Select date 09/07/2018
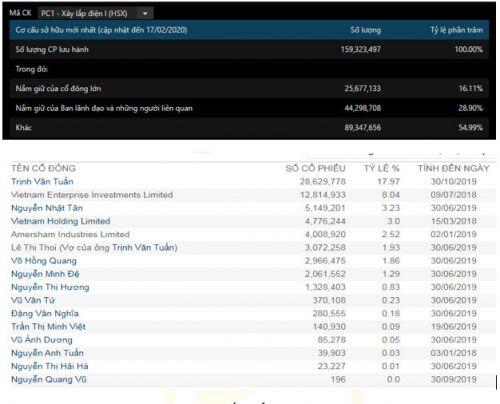The image size is (500, 404). pyautogui.click(x=453, y=195)
